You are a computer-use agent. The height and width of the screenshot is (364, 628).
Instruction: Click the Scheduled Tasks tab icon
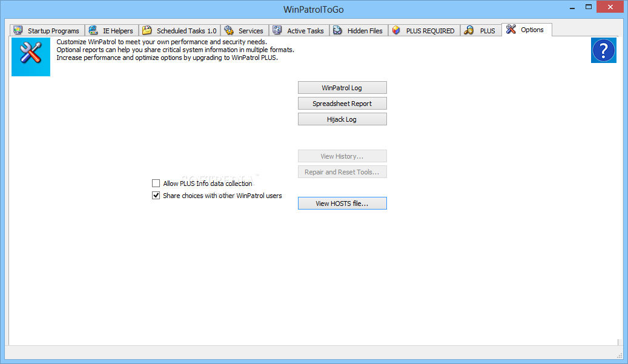[x=147, y=30]
